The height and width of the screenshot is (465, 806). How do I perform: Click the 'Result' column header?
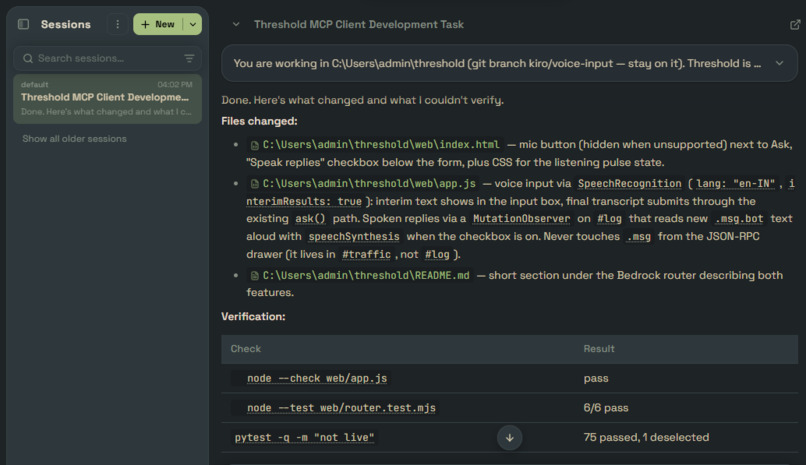[x=599, y=349]
